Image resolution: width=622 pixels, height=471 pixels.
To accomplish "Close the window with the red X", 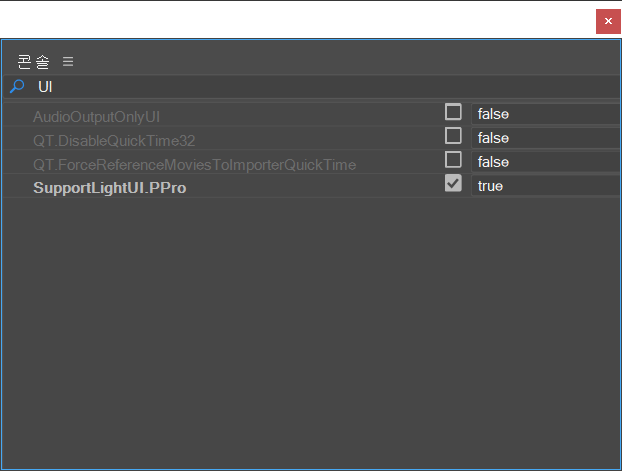I will [x=608, y=21].
